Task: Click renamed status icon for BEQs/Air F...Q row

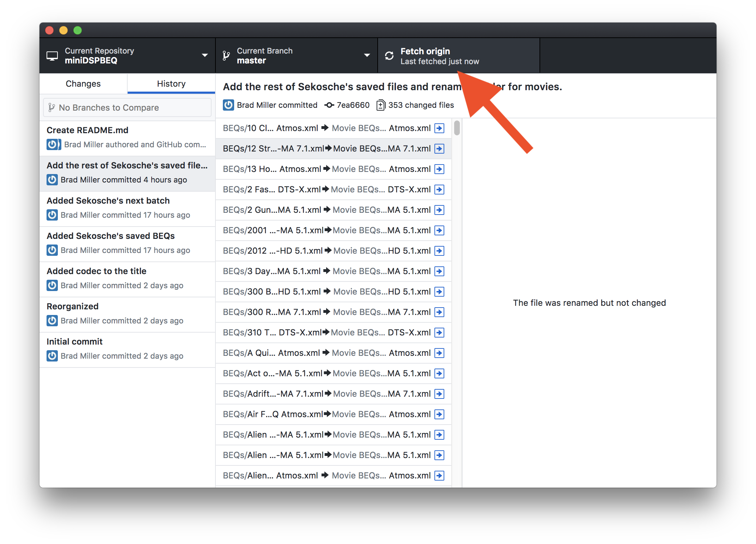Action: (x=439, y=414)
